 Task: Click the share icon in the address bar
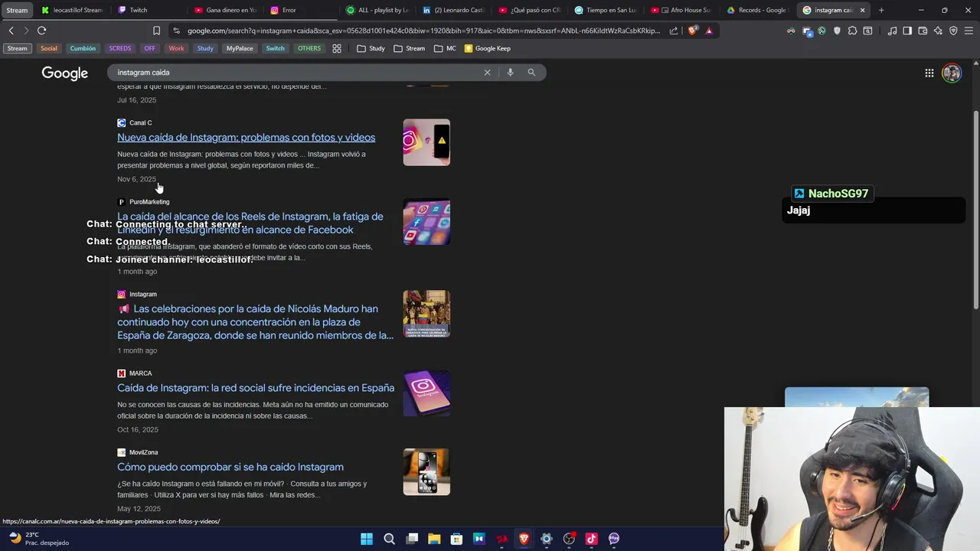[x=674, y=31]
